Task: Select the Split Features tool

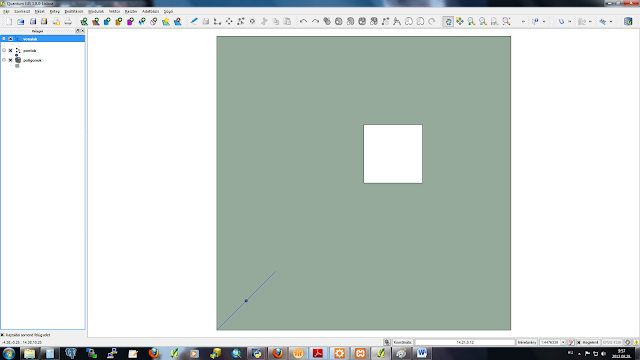Action: pos(397,21)
